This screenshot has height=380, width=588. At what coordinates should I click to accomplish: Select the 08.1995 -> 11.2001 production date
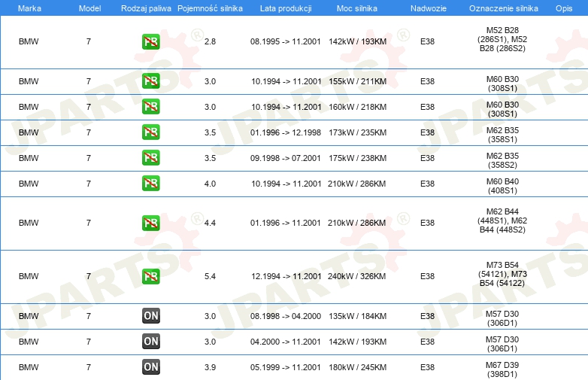[x=286, y=41]
